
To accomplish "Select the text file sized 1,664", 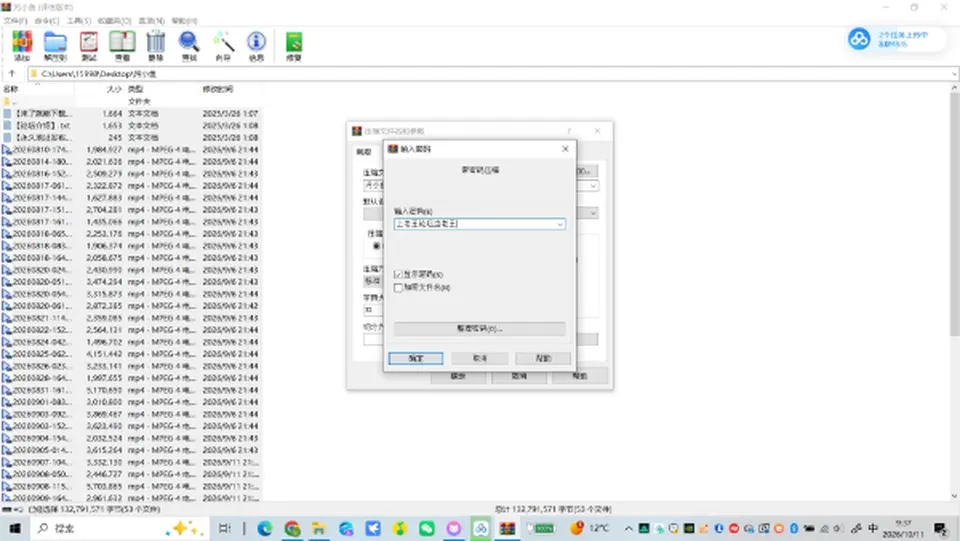I will (x=131, y=113).
